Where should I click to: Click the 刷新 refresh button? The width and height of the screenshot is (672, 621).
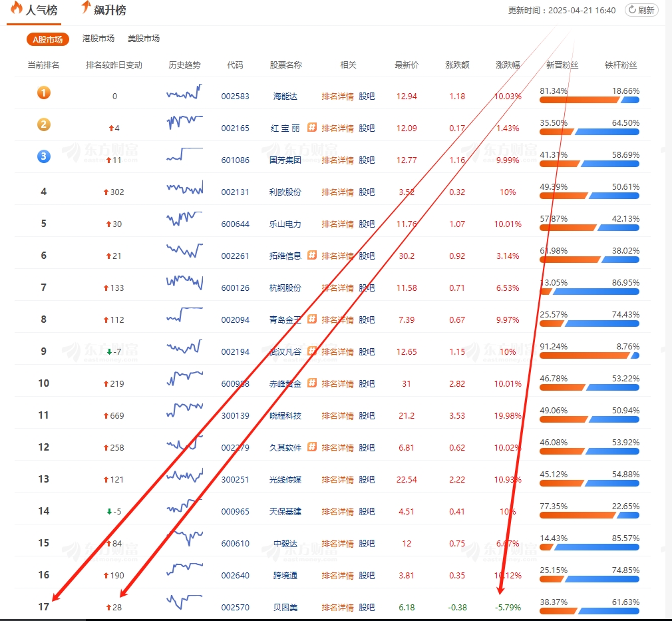point(641,10)
